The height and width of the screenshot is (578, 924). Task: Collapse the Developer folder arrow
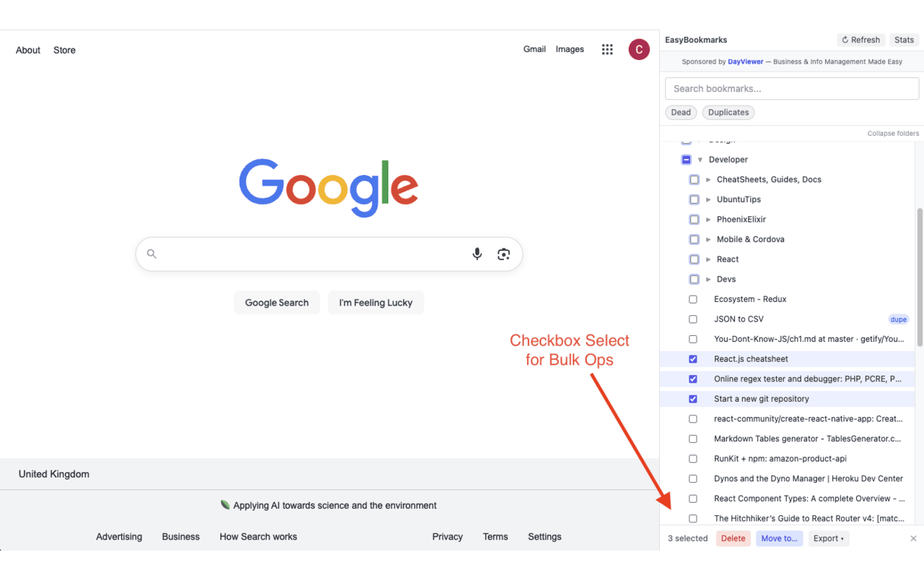700,160
